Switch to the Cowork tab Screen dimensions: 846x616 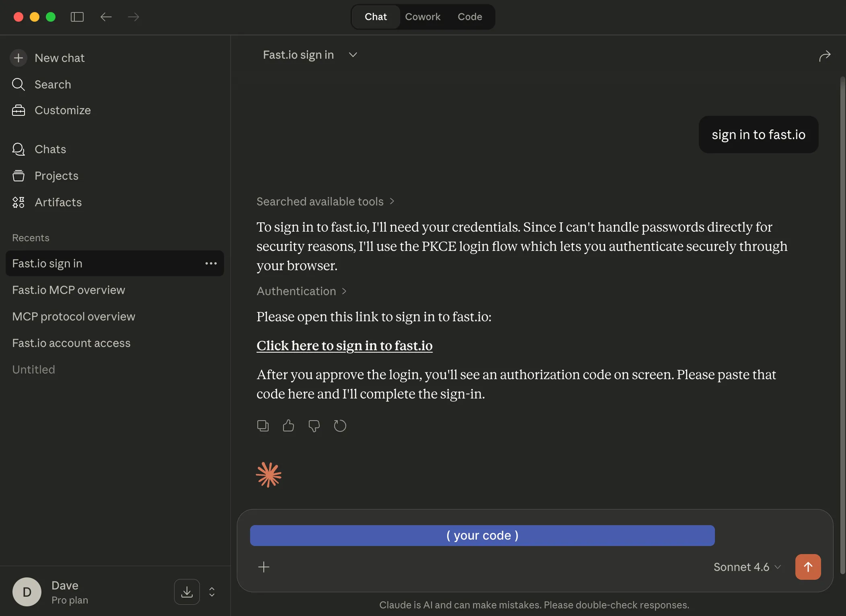[423, 16]
